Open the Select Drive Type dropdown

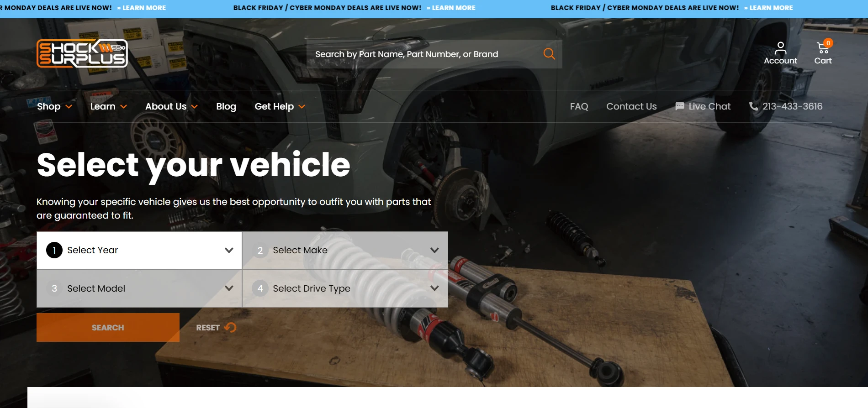coord(345,288)
